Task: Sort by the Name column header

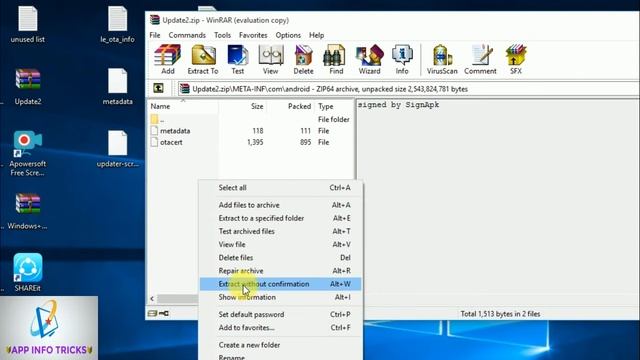Action: coord(183,106)
